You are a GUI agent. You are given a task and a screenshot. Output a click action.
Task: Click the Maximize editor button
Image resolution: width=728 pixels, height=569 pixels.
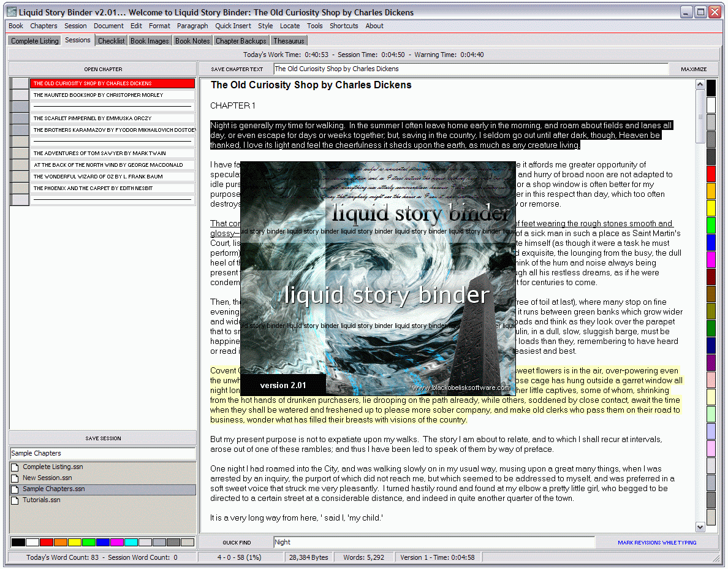pyautogui.click(x=694, y=69)
